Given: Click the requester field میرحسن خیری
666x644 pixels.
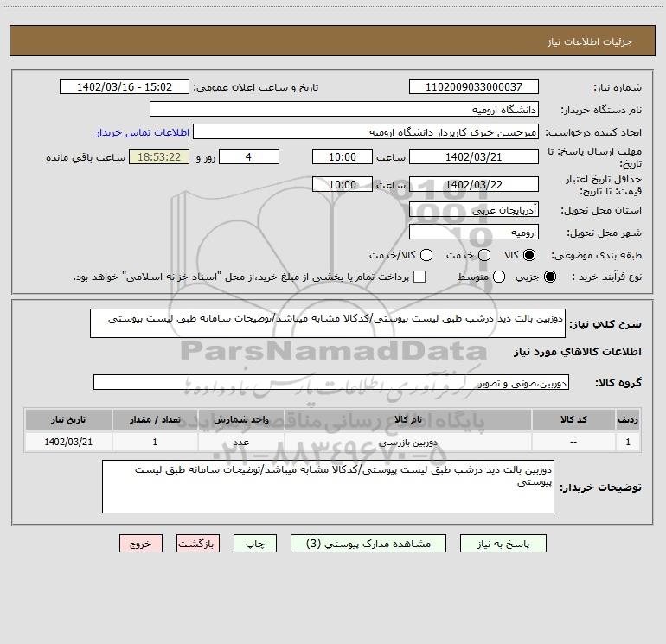Looking at the screenshot, I should point(366,131).
